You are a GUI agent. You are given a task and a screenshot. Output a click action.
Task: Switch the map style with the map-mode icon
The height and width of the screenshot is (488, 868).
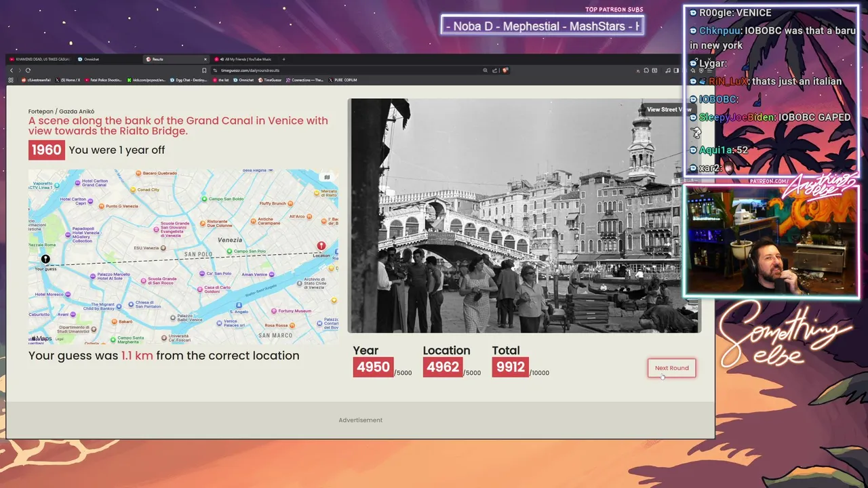coord(326,178)
